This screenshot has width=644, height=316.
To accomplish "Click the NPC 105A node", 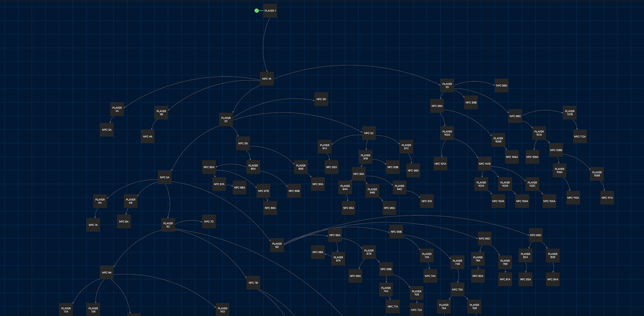I will coord(549,201).
